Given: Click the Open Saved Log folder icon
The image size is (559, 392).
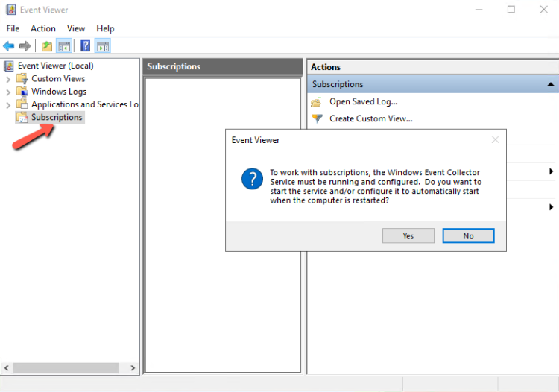Looking at the screenshot, I should pos(317,102).
